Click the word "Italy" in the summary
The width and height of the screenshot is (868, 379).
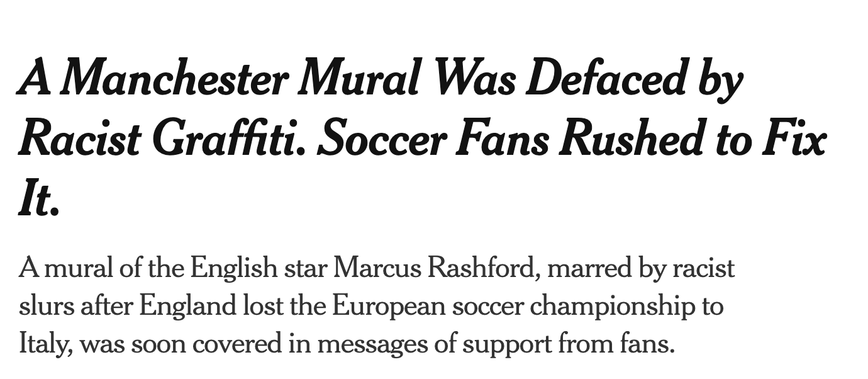click(x=45, y=344)
